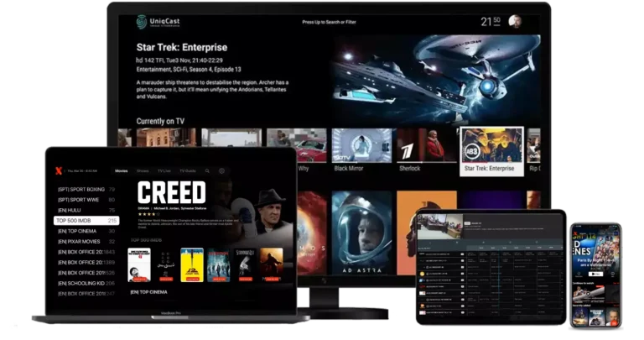
Task: Open search icon in the laptop app
Action: point(207,171)
